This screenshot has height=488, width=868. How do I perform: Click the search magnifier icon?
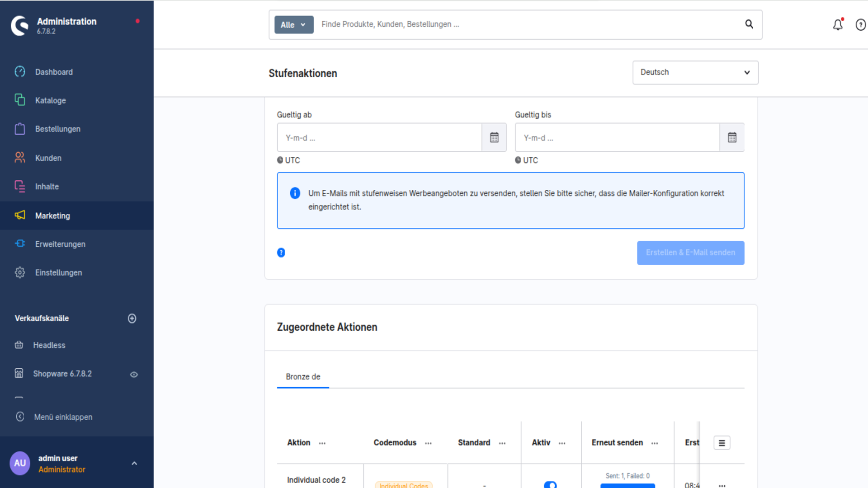click(x=749, y=24)
